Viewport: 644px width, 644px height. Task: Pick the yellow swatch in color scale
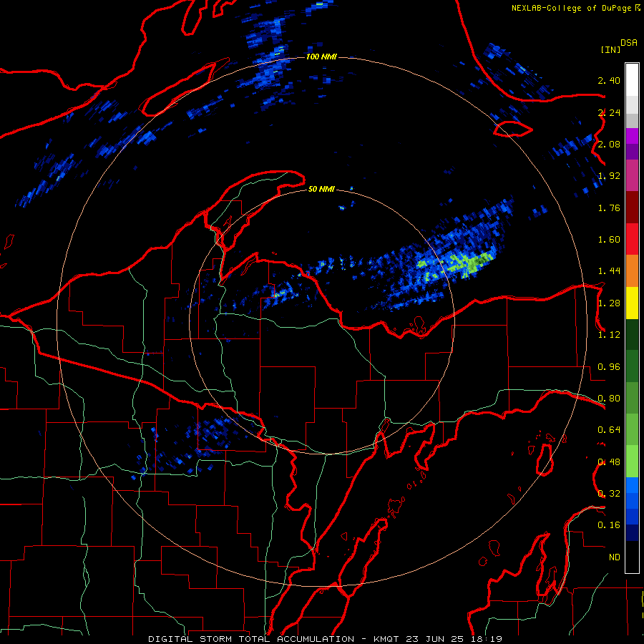[x=632, y=303]
